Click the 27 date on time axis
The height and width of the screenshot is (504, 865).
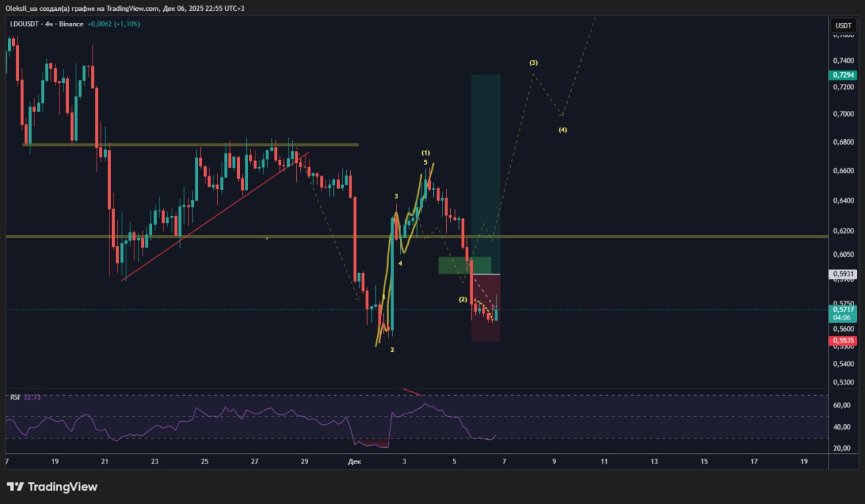(255, 461)
